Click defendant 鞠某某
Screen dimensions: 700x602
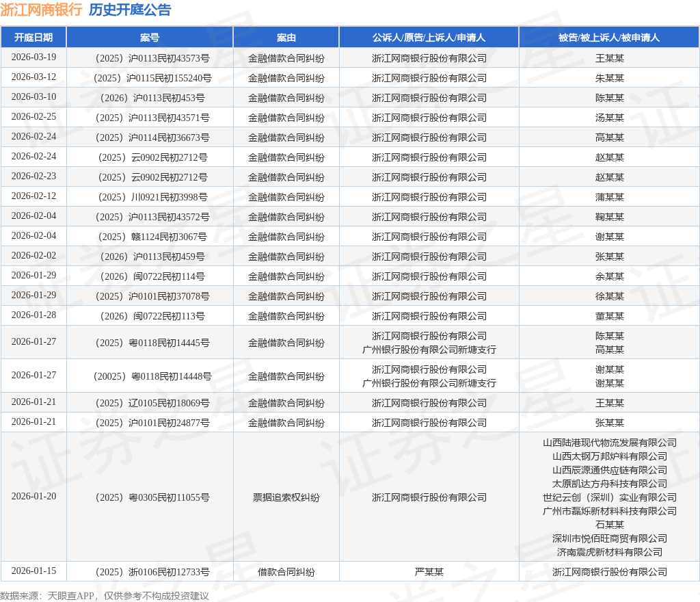pyautogui.click(x=609, y=217)
